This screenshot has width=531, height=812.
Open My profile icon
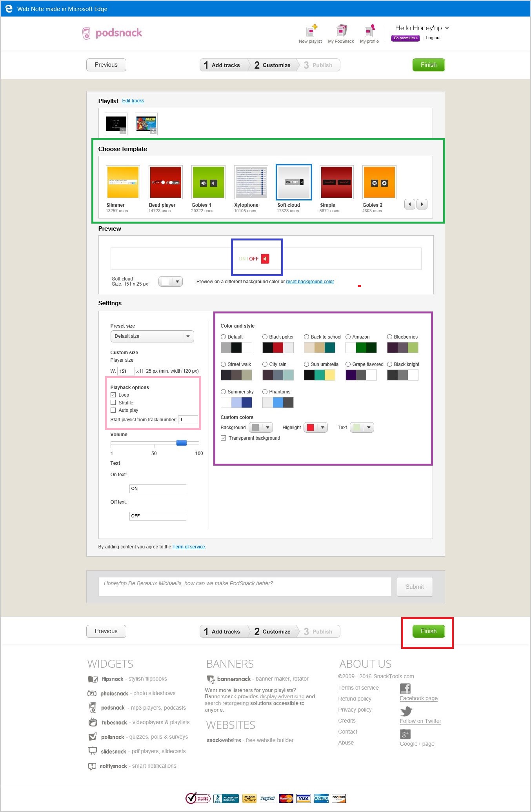(369, 31)
